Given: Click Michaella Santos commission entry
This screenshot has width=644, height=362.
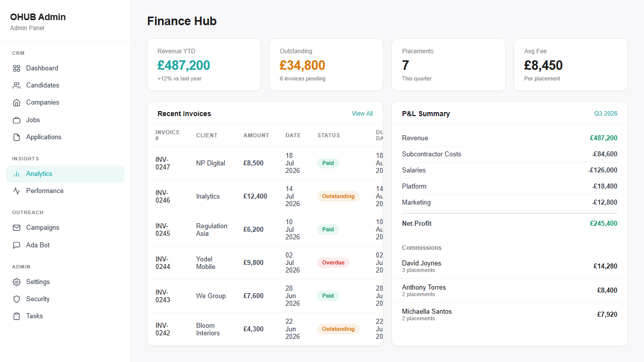Looking at the screenshot, I should 510,315.
